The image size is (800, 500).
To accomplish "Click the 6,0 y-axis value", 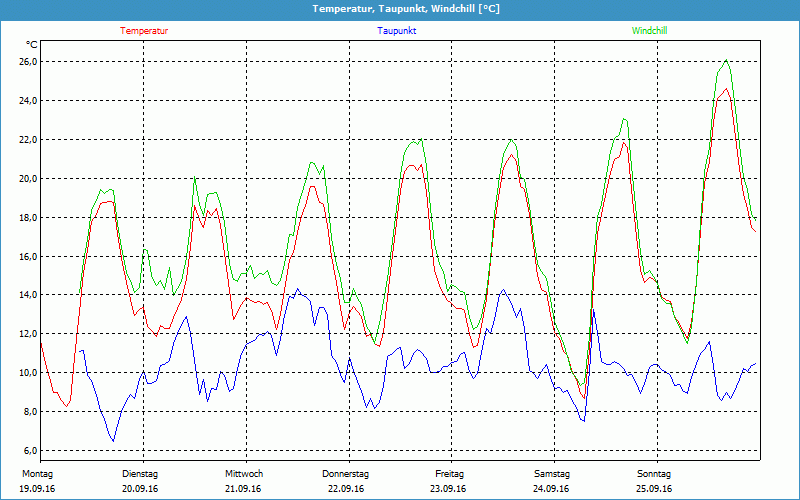I will (x=30, y=451).
